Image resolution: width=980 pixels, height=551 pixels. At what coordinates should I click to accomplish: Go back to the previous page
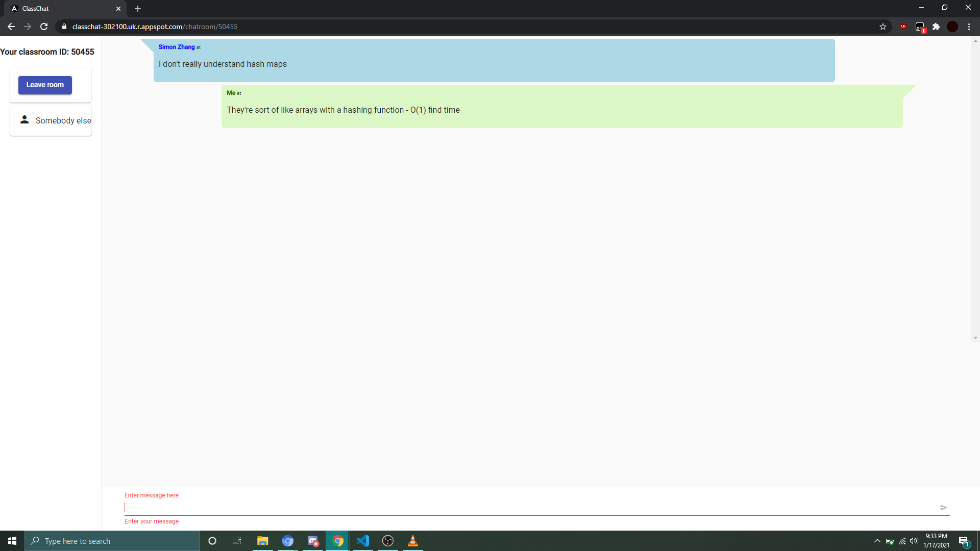tap(11, 27)
